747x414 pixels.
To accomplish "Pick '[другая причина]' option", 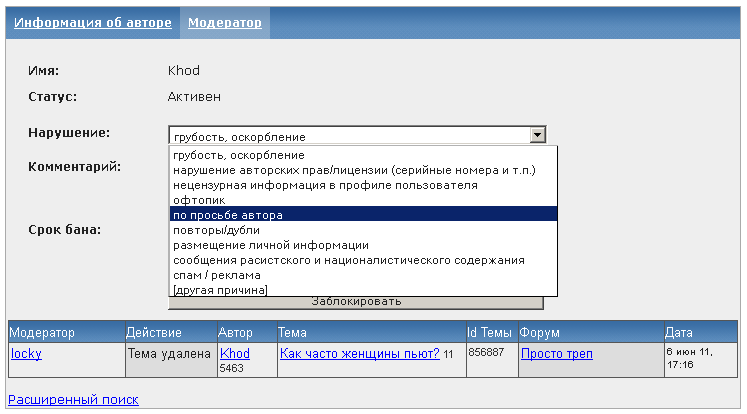I will pyautogui.click(x=220, y=290).
